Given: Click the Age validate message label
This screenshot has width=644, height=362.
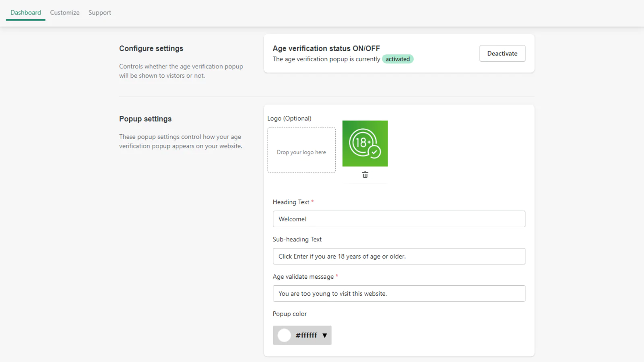Looking at the screenshot, I should point(303,277).
